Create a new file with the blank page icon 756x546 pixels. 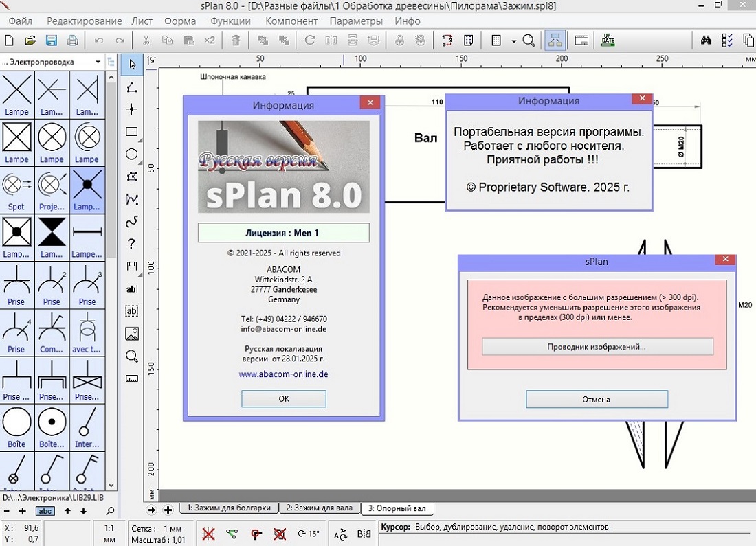click(x=9, y=41)
